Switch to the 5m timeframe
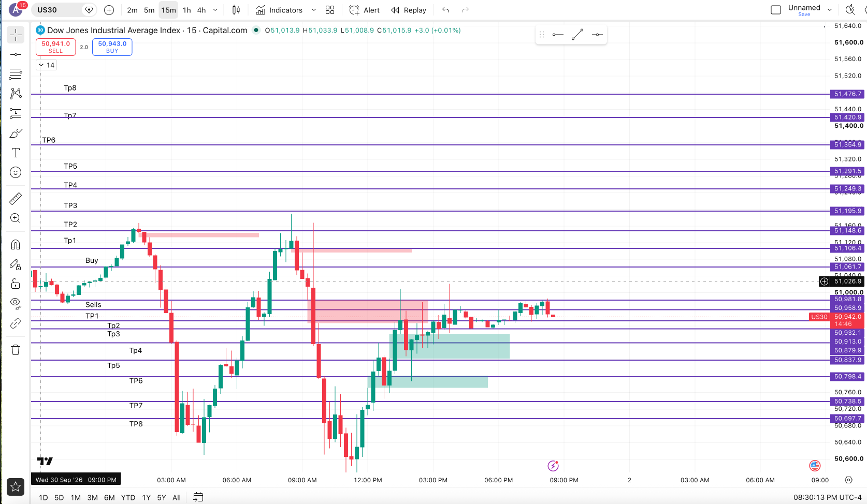 tap(149, 10)
